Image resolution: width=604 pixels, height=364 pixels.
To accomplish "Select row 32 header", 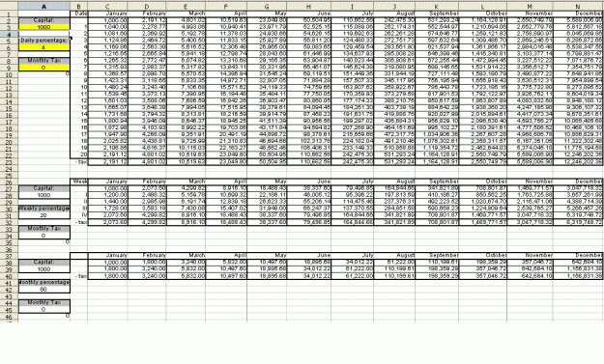I will click(x=9, y=222).
